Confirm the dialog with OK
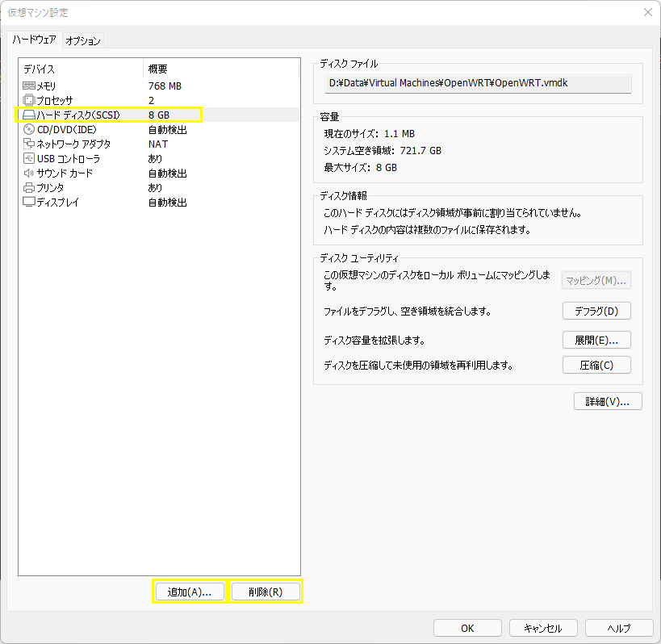This screenshot has height=644, width=661. coord(467,628)
